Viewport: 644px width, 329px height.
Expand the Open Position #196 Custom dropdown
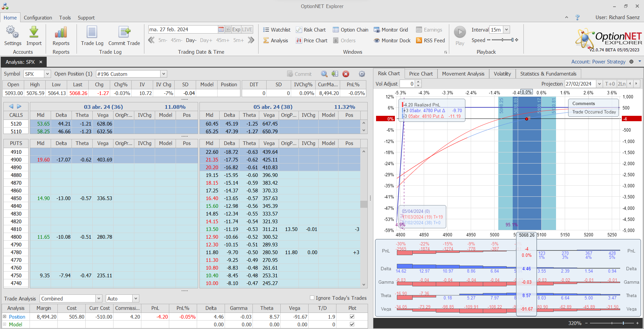[x=164, y=74]
